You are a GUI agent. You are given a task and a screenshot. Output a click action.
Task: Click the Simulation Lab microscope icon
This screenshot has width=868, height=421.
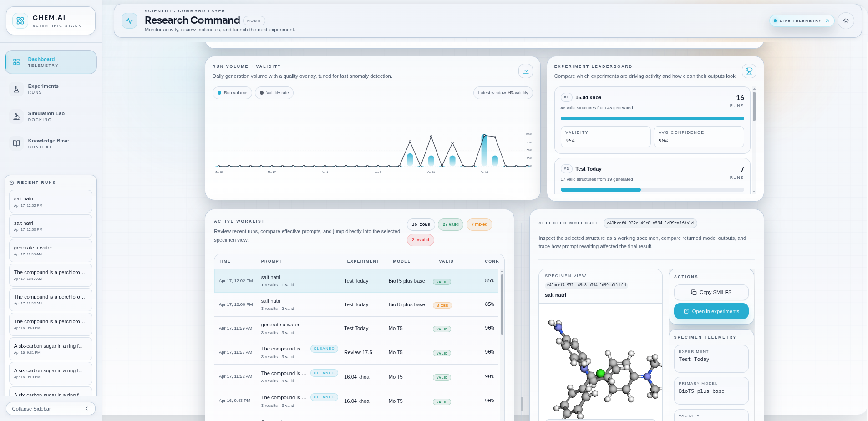pyautogui.click(x=16, y=117)
